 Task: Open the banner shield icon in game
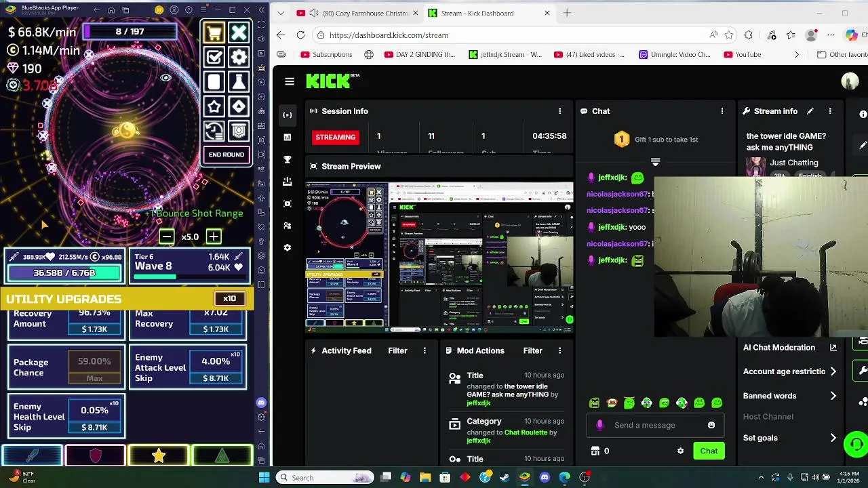pyautogui.click(x=239, y=131)
